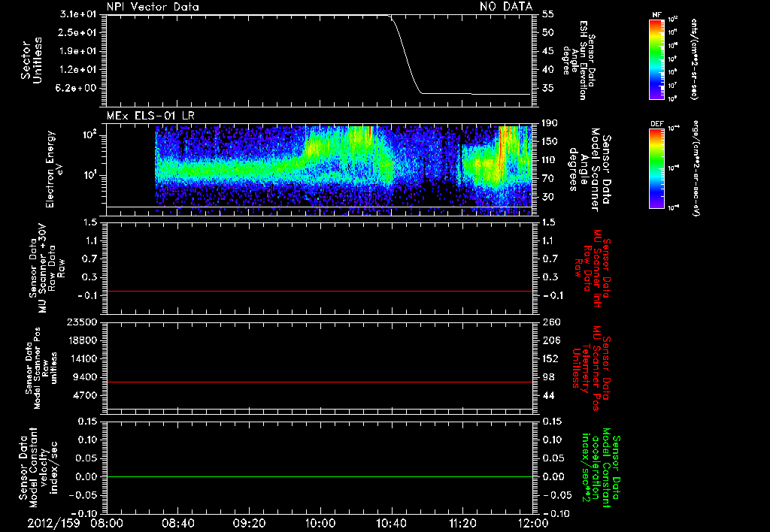
Task: Click the '3.1e+01' sector axis value
Action: (x=78, y=14)
